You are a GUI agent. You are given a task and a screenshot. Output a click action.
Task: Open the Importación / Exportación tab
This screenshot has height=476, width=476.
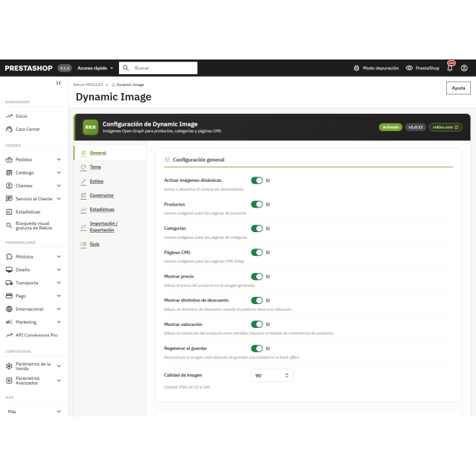[x=110, y=227]
